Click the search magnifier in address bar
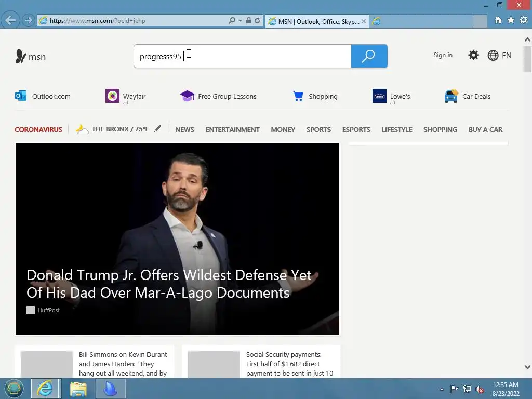532x399 pixels. (232, 20)
